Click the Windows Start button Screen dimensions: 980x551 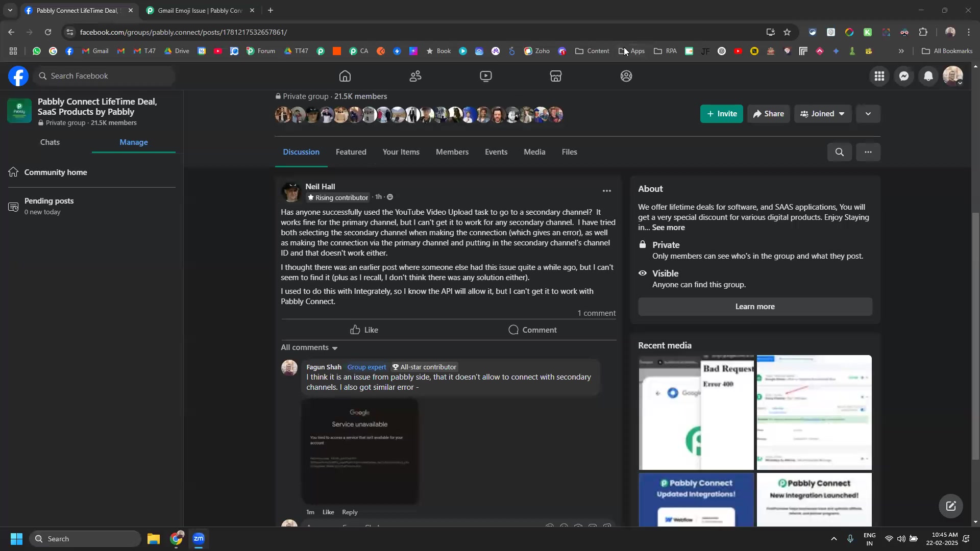[16, 539]
